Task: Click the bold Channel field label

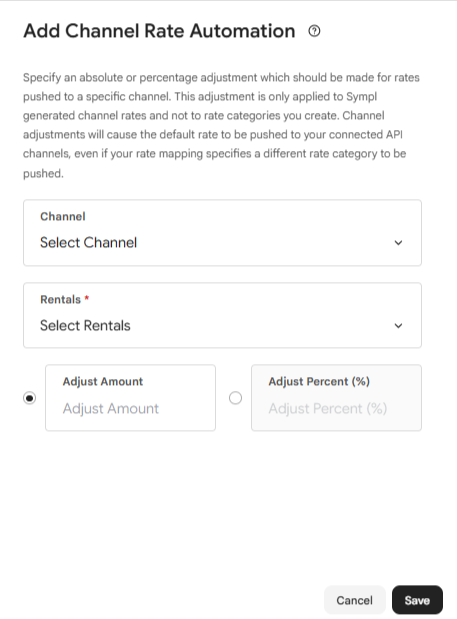Action: (63, 216)
